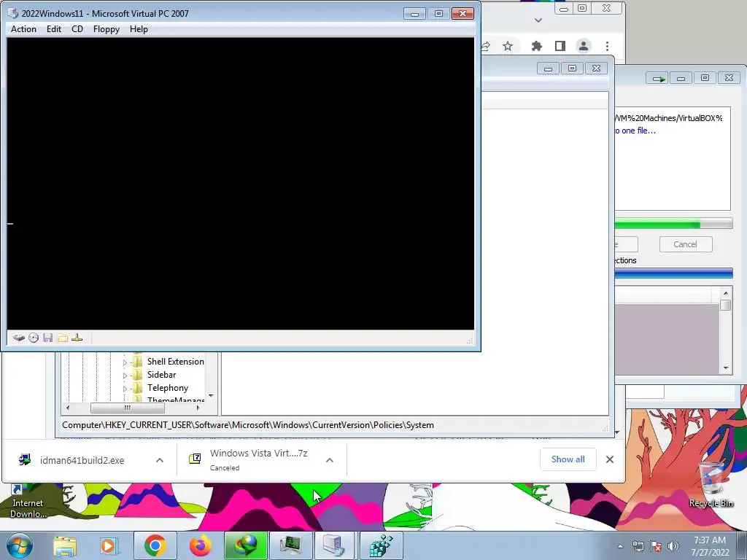Click the shared folders icon in Virtual PC status bar

pyautogui.click(x=63, y=338)
